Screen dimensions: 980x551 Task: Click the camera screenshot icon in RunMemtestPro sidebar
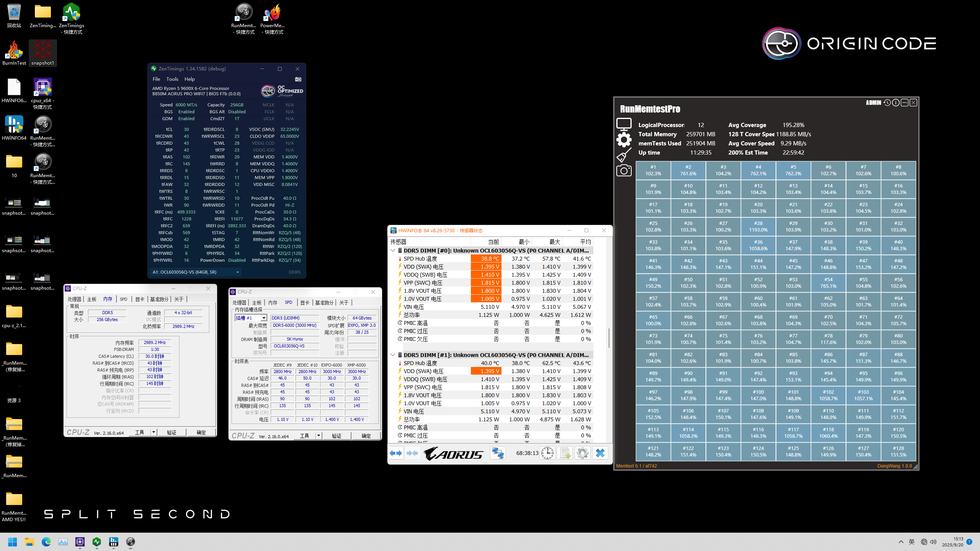pyautogui.click(x=624, y=171)
